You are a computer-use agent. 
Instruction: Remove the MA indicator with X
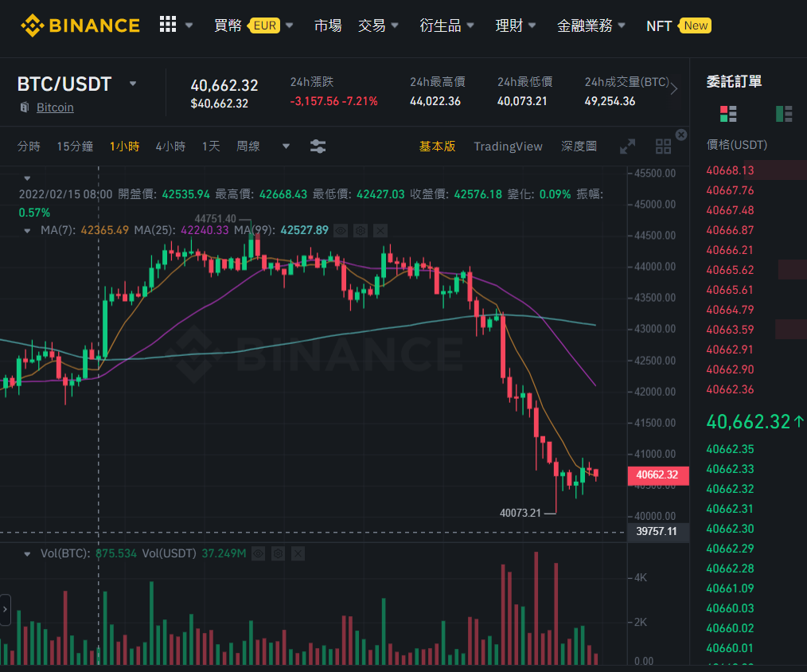[380, 231]
